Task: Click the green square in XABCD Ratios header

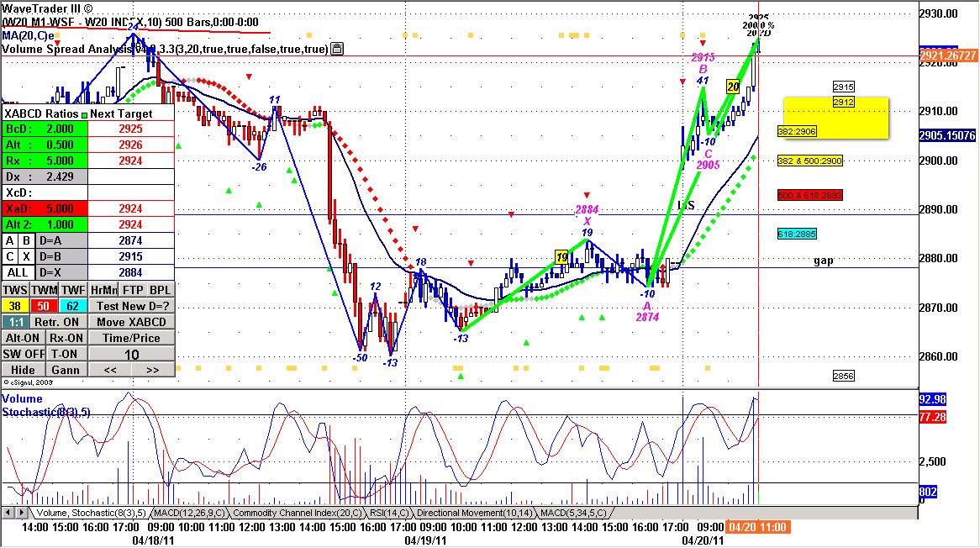Action: click(85, 114)
